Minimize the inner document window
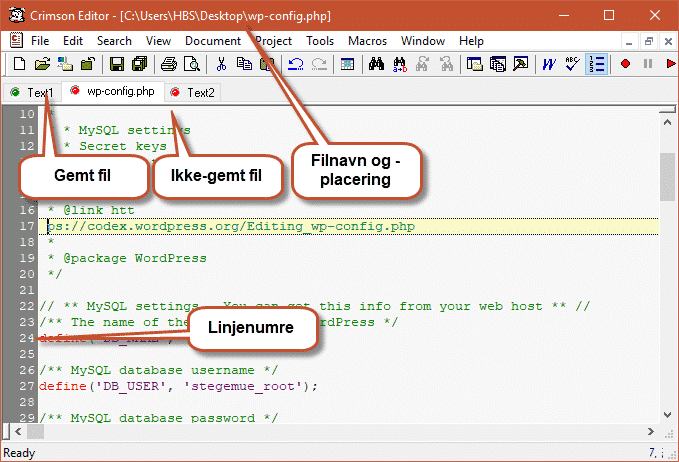The height and width of the screenshot is (462, 679). click(629, 42)
